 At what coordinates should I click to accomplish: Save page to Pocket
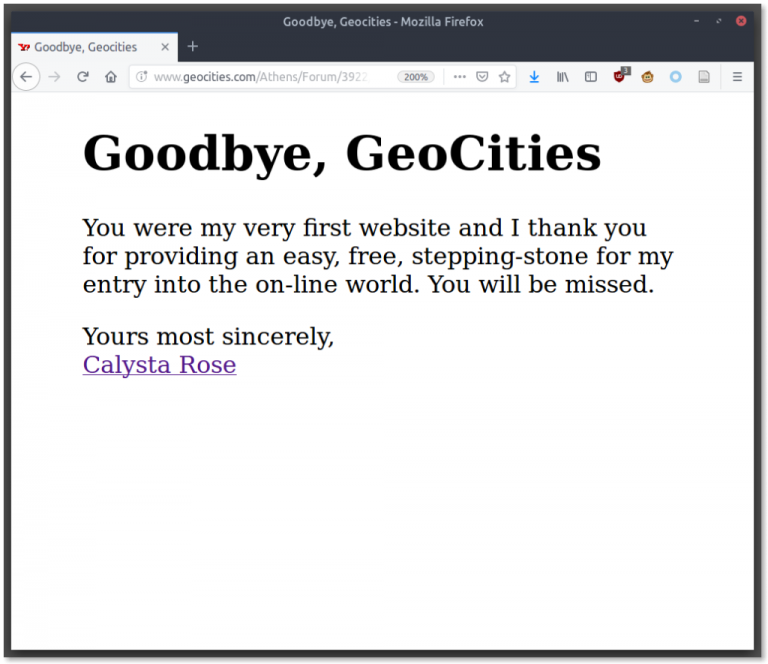(482, 77)
